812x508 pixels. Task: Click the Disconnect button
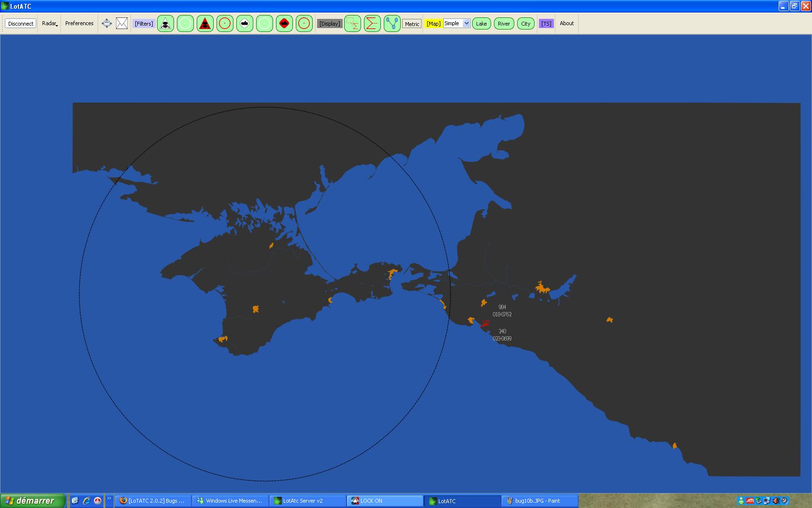[21, 24]
